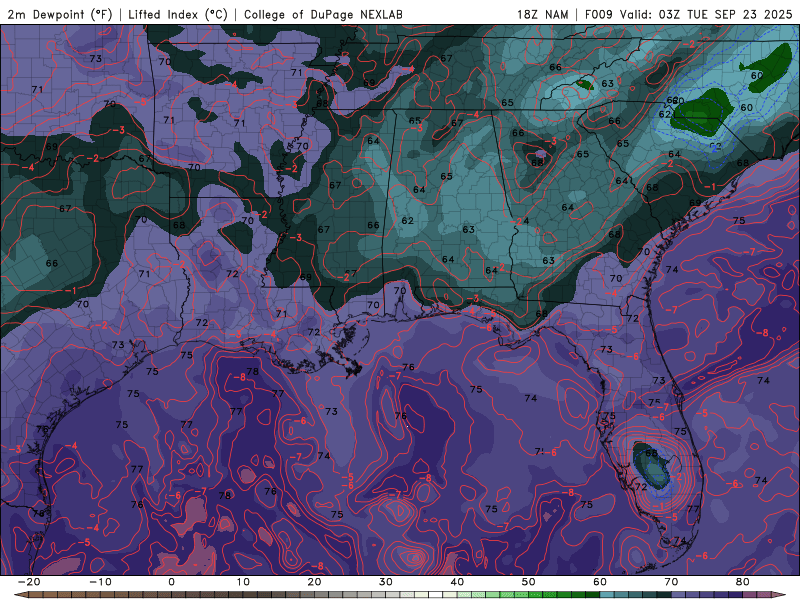800x600 pixels.
Task: Click the "80" colorbar scale label
Action: click(743, 582)
